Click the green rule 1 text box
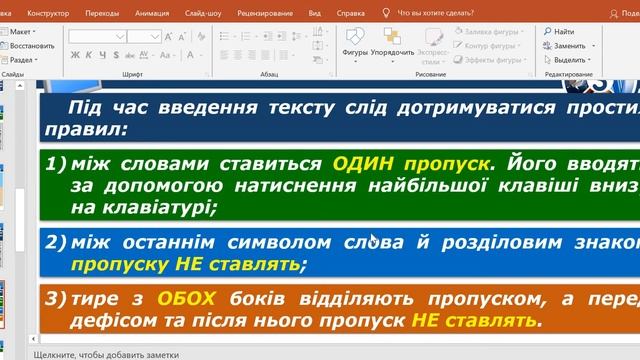The image size is (640, 360). (340, 185)
